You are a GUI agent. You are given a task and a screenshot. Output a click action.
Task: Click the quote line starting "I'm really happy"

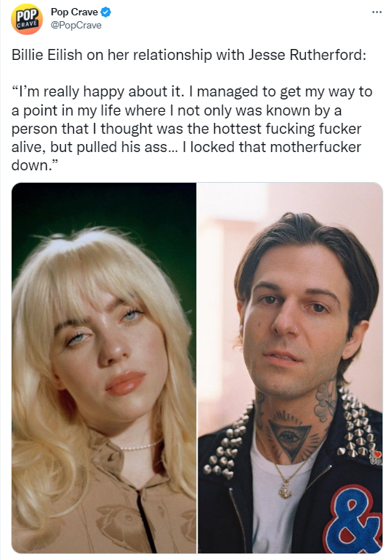click(x=192, y=92)
